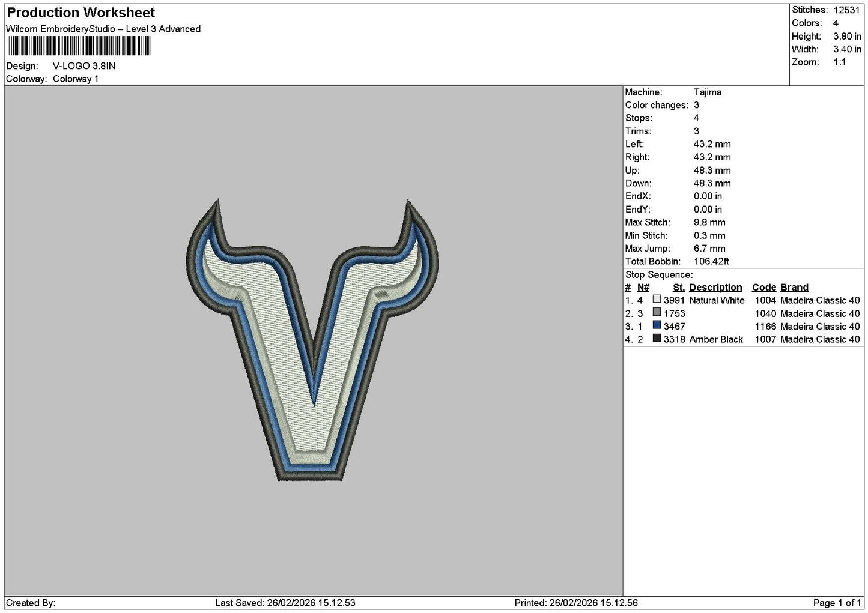The height and width of the screenshot is (613, 868).
Task: Click the gray swatch next to 1753
Action: 657,312
